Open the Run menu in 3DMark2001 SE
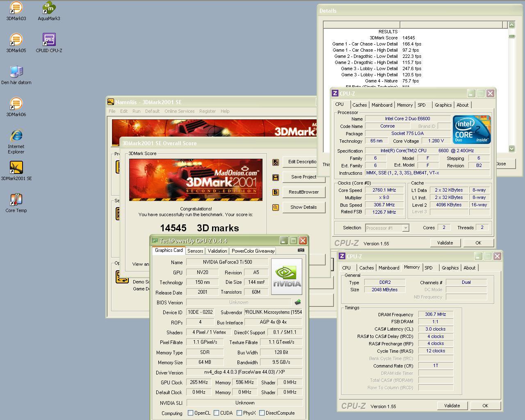Image resolution: width=525 pixels, height=420 pixels. click(136, 111)
